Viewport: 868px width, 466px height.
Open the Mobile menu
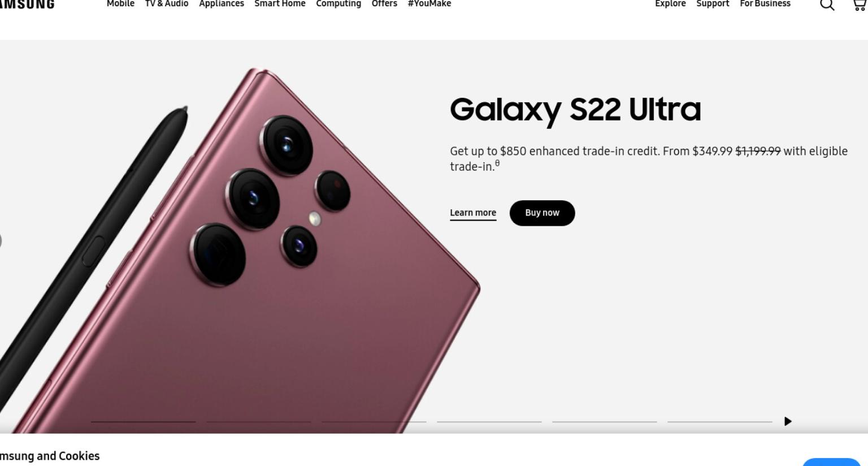pos(120,4)
